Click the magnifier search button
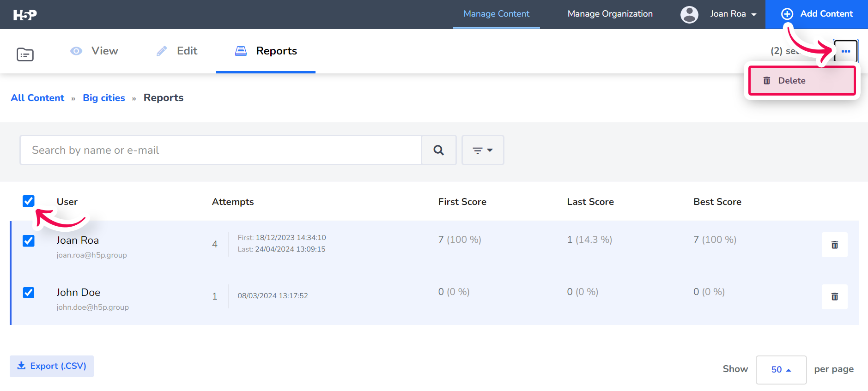This screenshot has width=868, height=391. tap(439, 150)
